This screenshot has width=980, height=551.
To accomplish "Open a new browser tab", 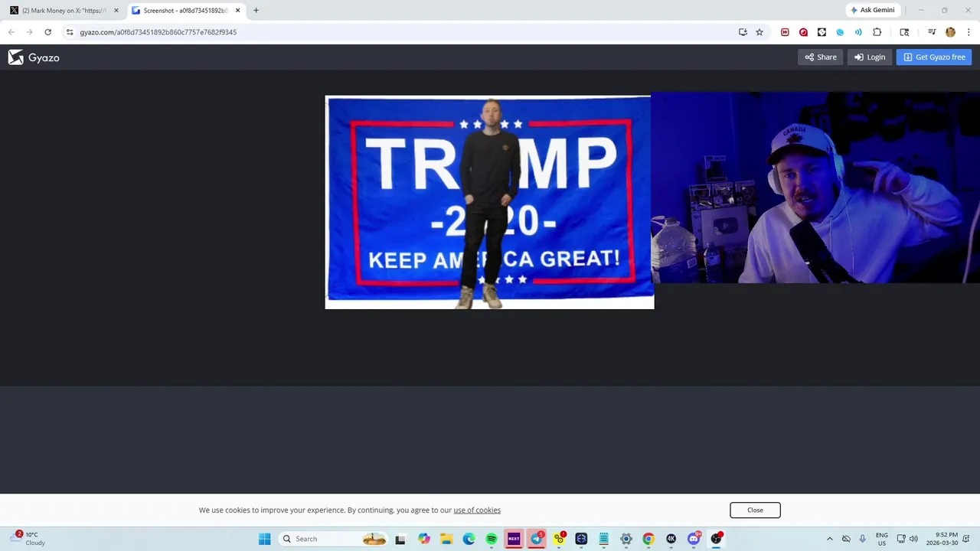I will pos(256,11).
